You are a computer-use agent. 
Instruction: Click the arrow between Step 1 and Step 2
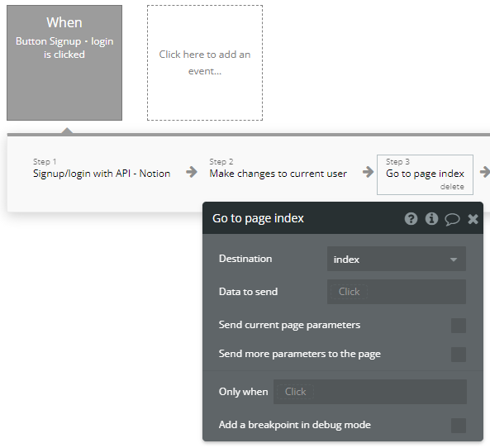pos(192,172)
